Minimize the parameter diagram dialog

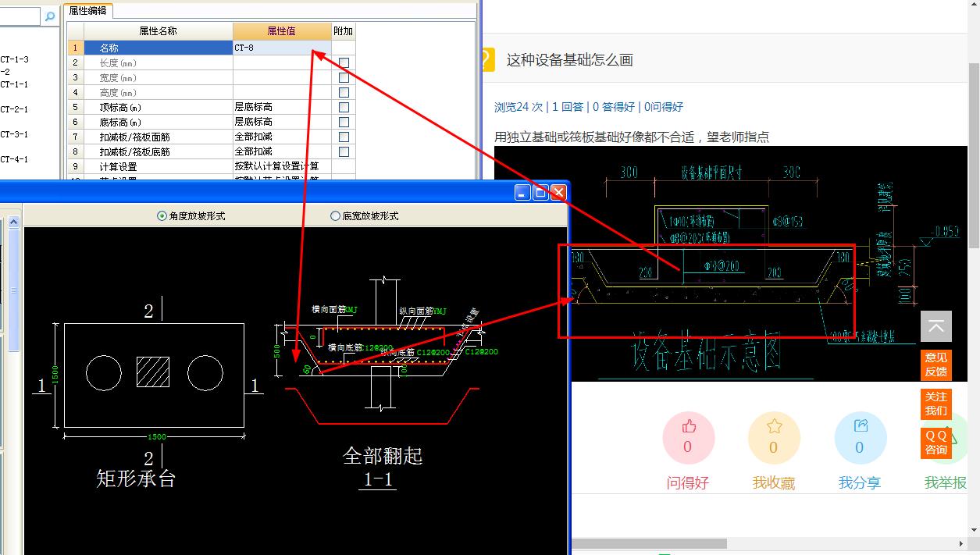(x=523, y=192)
